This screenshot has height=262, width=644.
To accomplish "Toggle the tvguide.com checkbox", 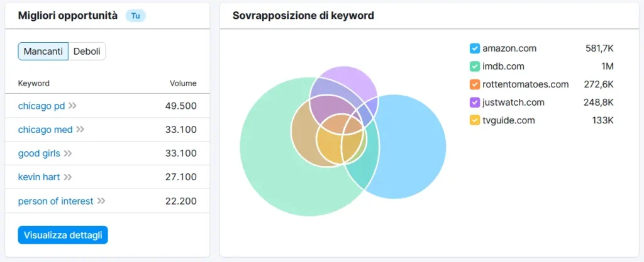I will pyautogui.click(x=475, y=120).
